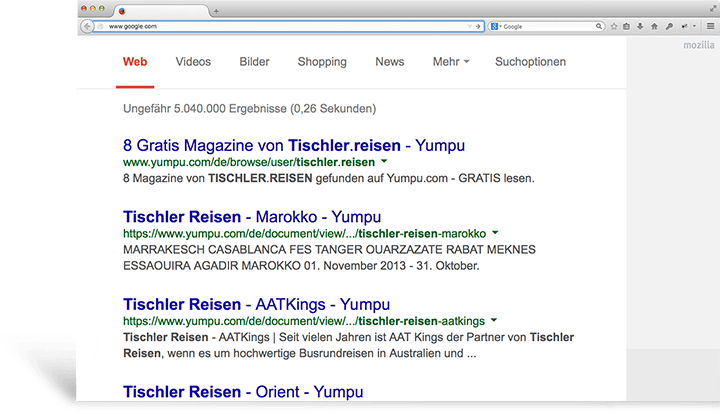Screen dimensions: 720x413
Task: Click the toolbar add-on icon before the small arrow
Action: [684, 26]
